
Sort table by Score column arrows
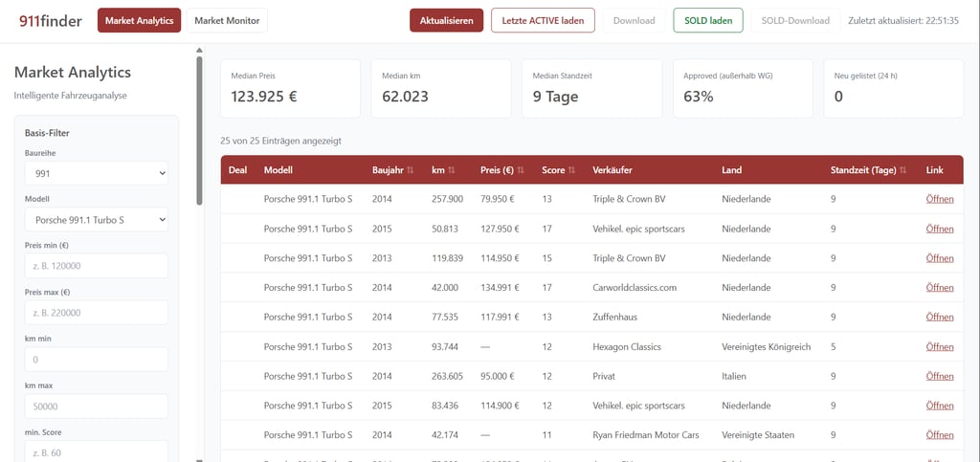pyautogui.click(x=571, y=170)
